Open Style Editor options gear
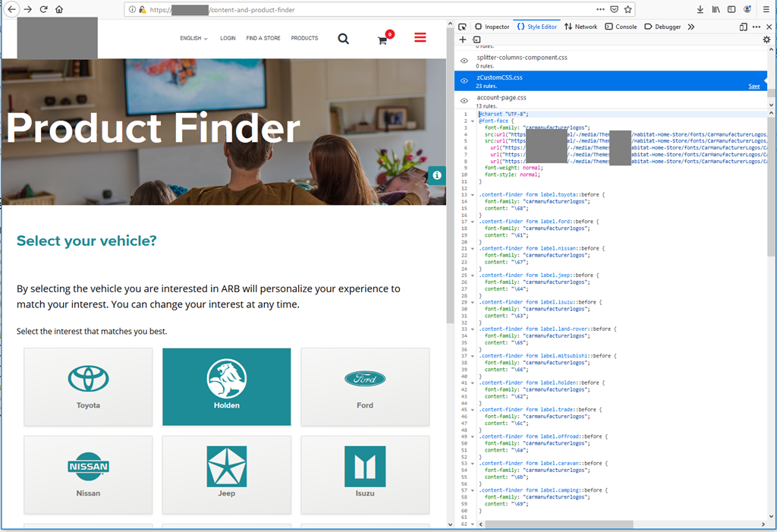The image size is (777, 532). [x=766, y=39]
